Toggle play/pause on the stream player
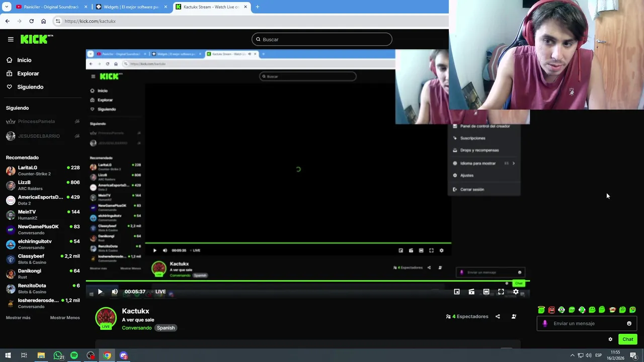The width and height of the screenshot is (644, 362). [x=100, y=292]
